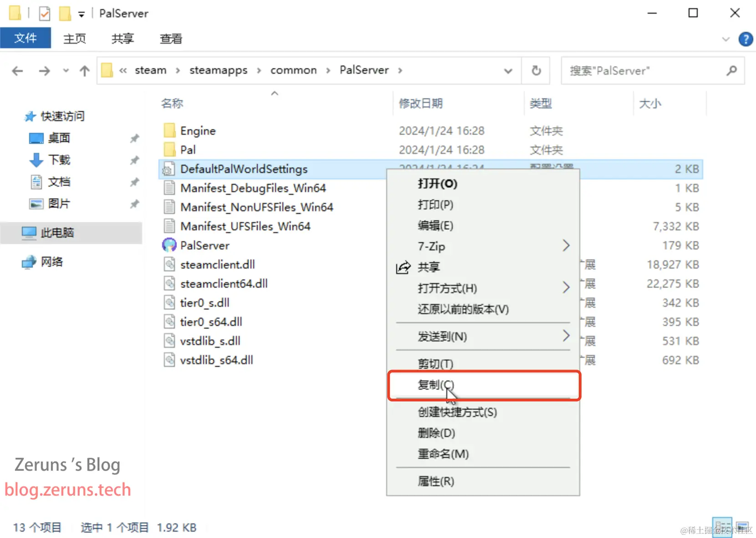This screenshot has width=756, height=538.
Task: Select the Manifest_NonUFSFiles_Win64 file
Action: pos(256,207)
